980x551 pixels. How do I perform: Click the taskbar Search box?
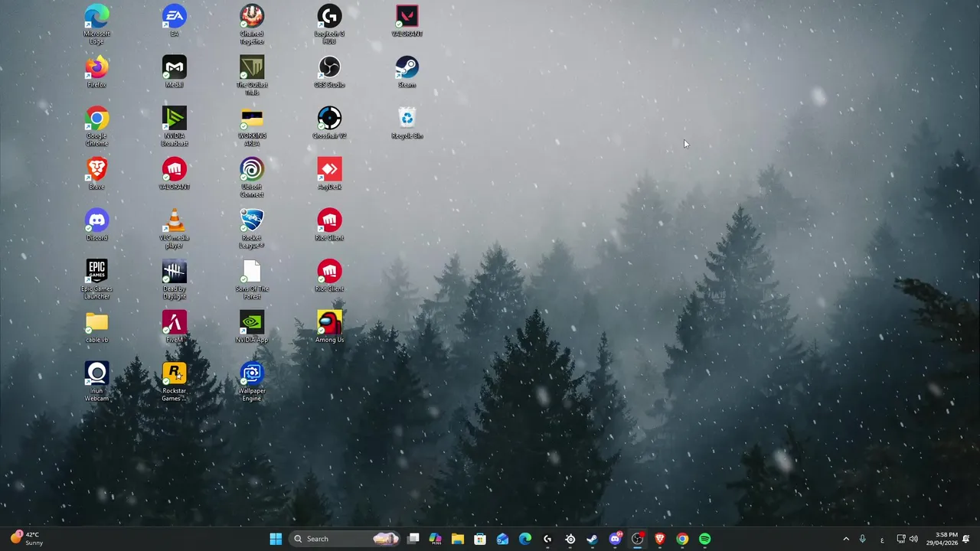[345, 539]
